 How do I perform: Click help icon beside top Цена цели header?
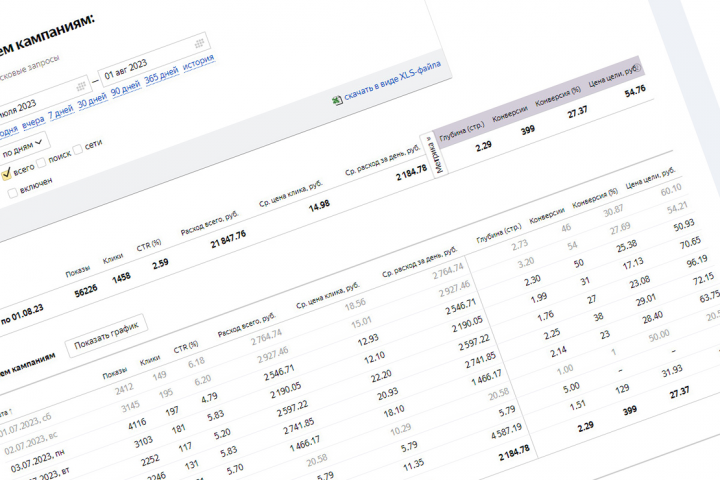(x=636, y=68)
